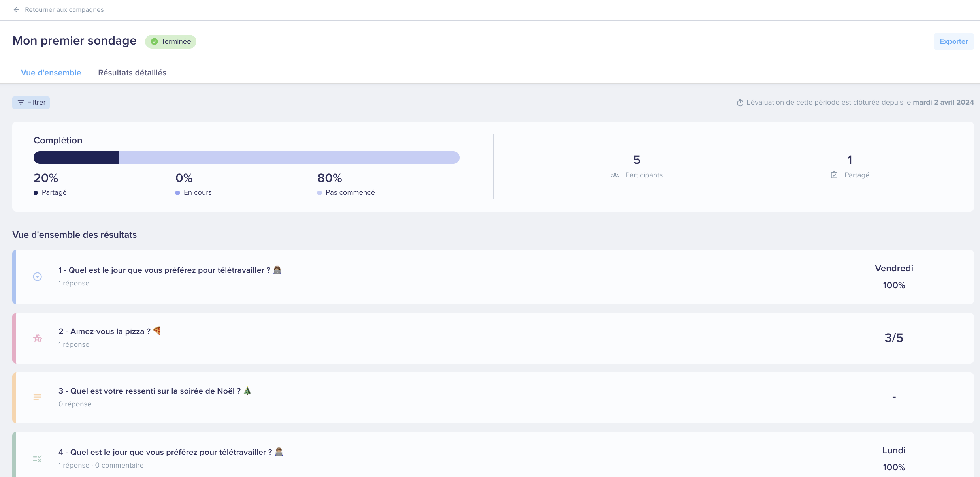Screen dimensions: 980x477
Task: Click 'Vendredi' result for question 1
Action: click(x=894, y=269)
